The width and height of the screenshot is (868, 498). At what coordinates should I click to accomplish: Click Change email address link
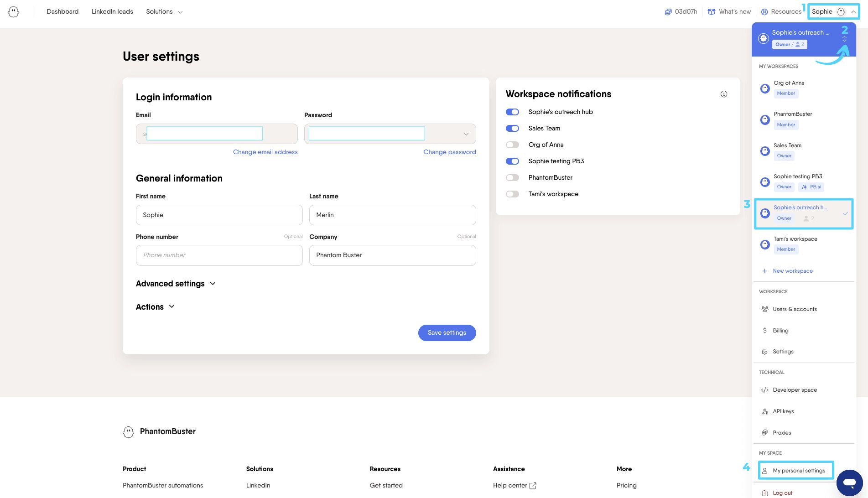click(265, 152)
